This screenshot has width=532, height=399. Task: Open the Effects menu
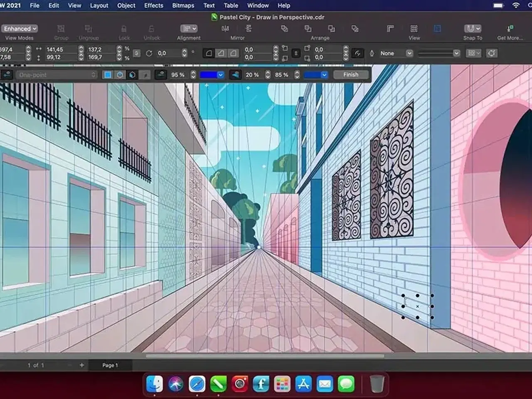(x=153, y=5)
